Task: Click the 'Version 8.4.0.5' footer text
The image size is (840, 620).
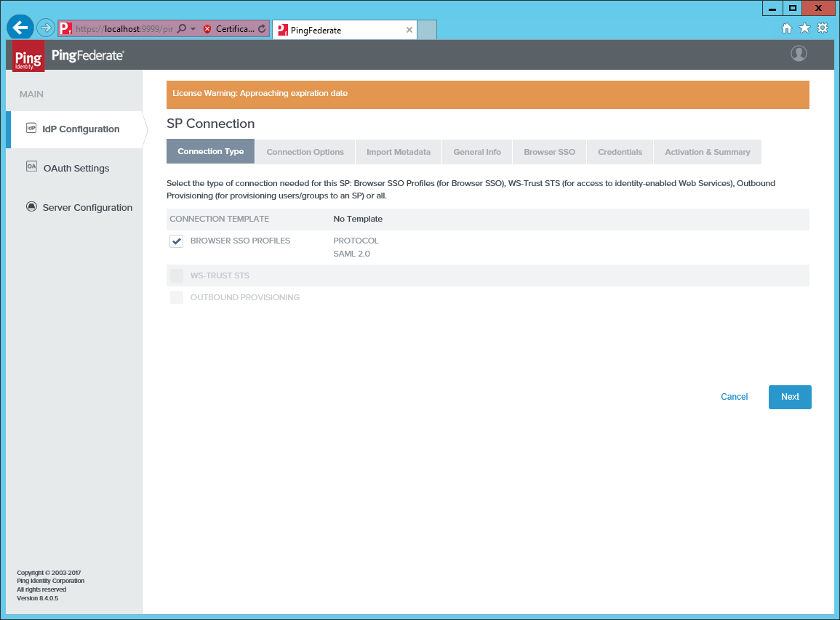Action: tap(38, 598)
